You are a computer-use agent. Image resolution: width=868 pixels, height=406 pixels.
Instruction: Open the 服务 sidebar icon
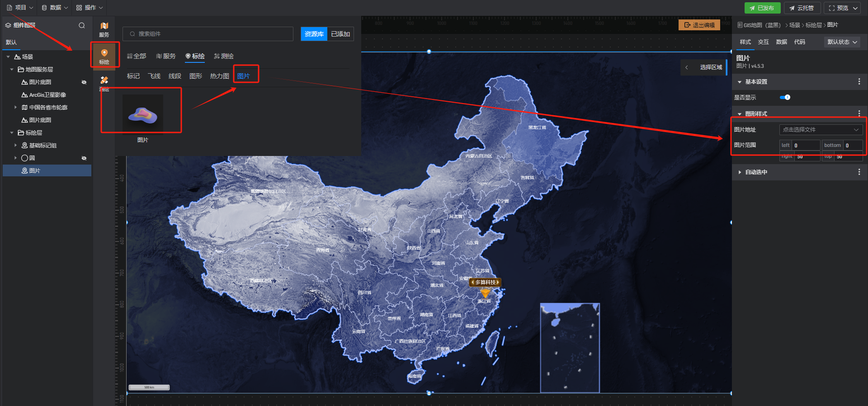click(104, 29)
